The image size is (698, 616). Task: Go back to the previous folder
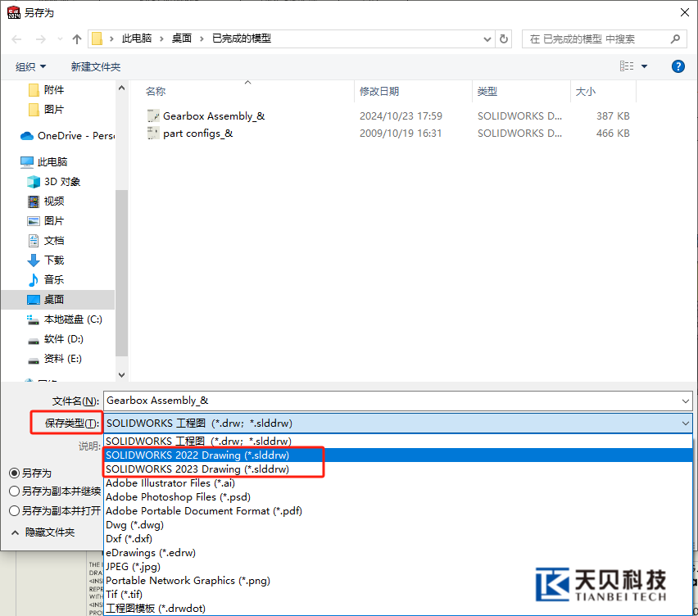(x=16, y=39)
